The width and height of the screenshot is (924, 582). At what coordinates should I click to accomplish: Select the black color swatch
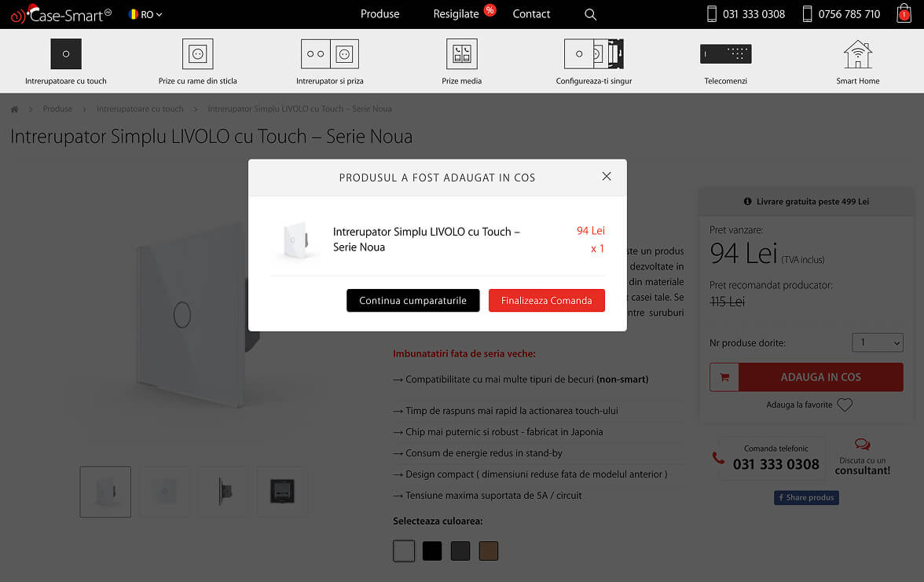click(x=432, y=551)
